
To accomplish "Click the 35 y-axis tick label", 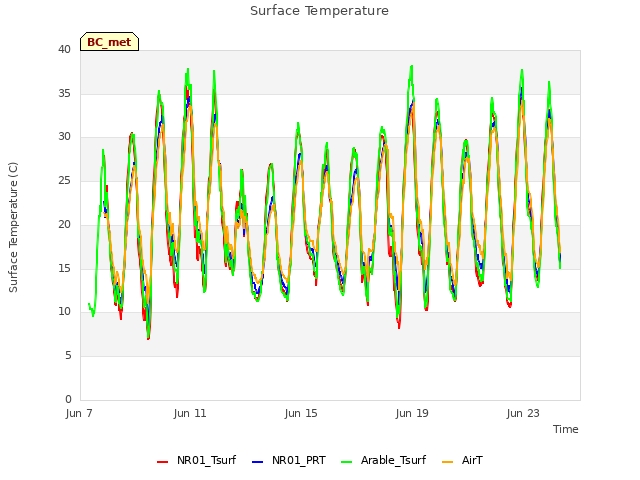I will point(64,93).
